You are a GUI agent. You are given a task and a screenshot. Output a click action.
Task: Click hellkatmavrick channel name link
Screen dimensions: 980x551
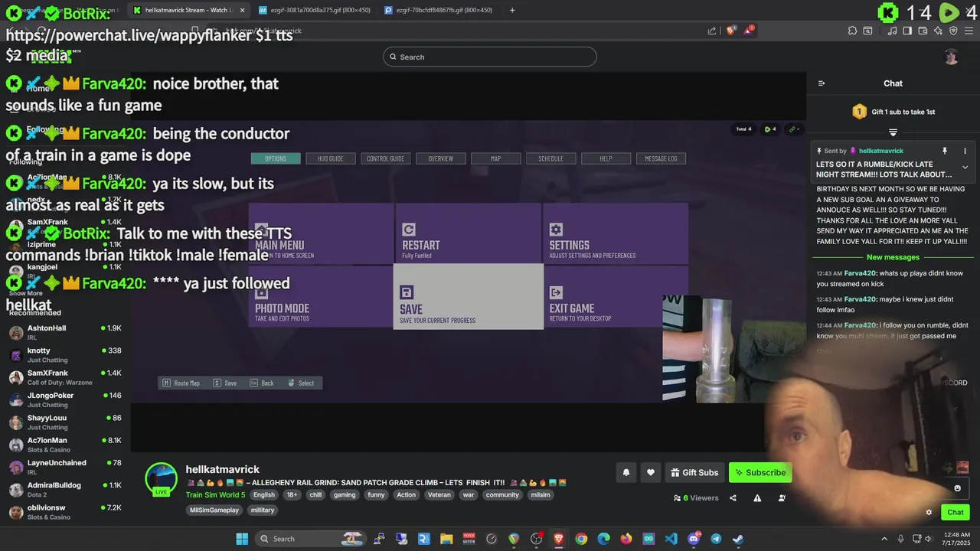(223, 469)
